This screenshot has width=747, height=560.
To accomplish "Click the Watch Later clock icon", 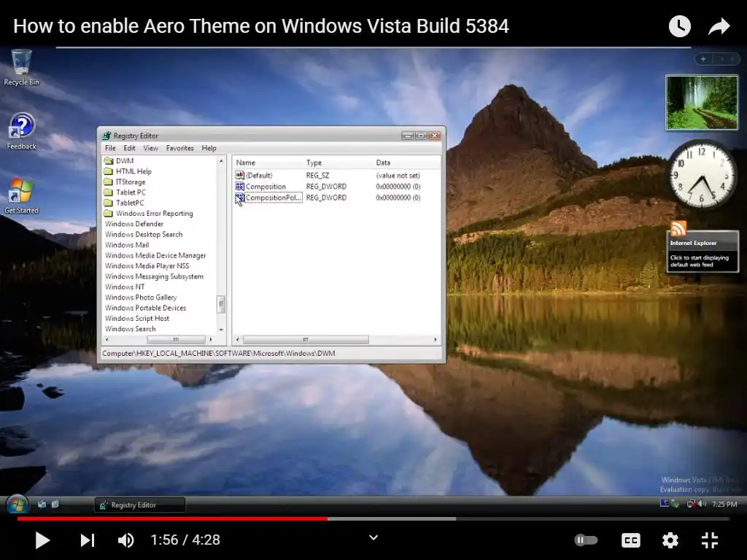I will [x=679, y=26].
